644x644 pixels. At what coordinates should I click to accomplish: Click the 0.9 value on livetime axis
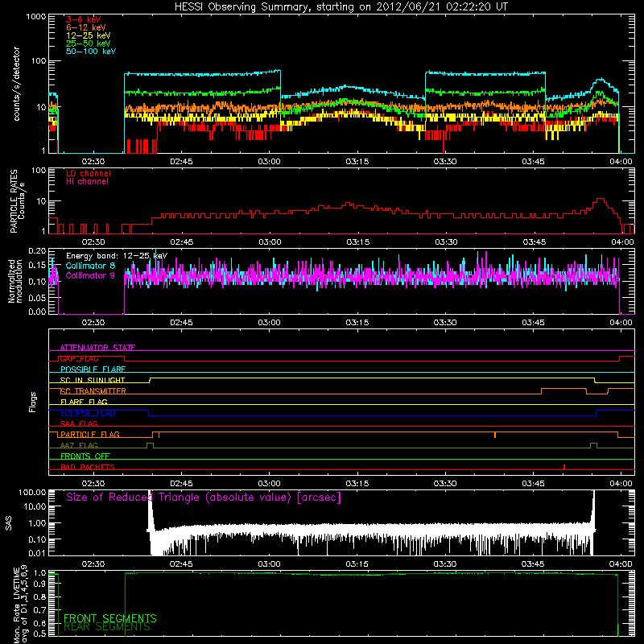point(40,584)
